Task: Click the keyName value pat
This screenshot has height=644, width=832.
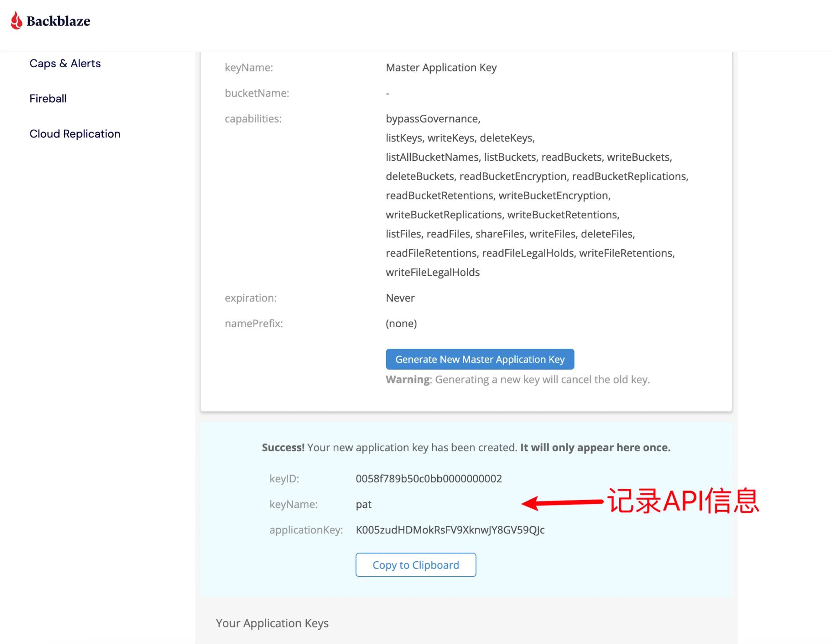Action: [364, 504]
